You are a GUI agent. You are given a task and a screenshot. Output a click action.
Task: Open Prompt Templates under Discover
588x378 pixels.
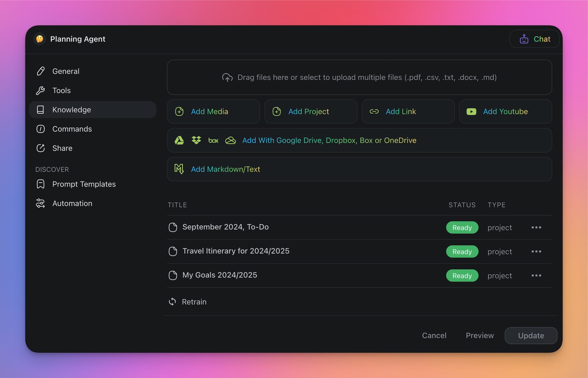point(84,184)
